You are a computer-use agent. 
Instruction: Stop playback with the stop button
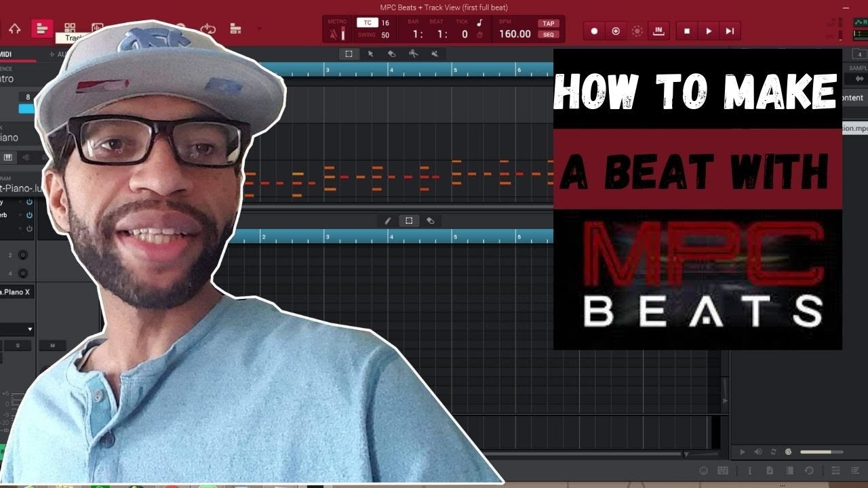point(687,31)
